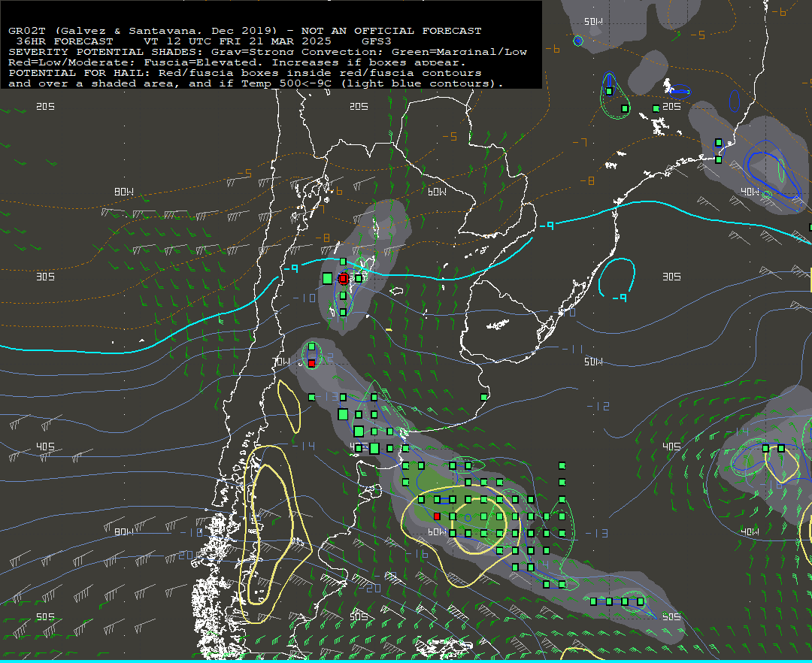Viewport: 812px width, 663px height.
Task: Select the leftmost box in the four-box row joined by blue lines
Action: point(593,601)
